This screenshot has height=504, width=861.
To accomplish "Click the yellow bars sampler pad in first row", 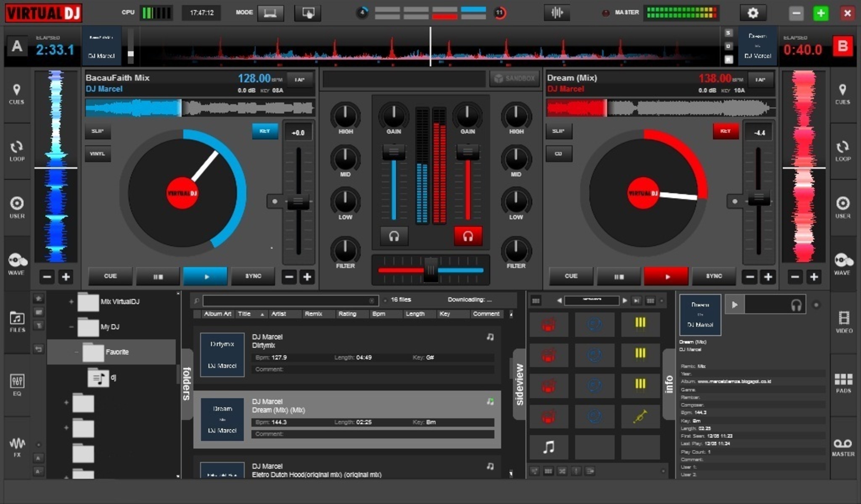I will (640, 324).
